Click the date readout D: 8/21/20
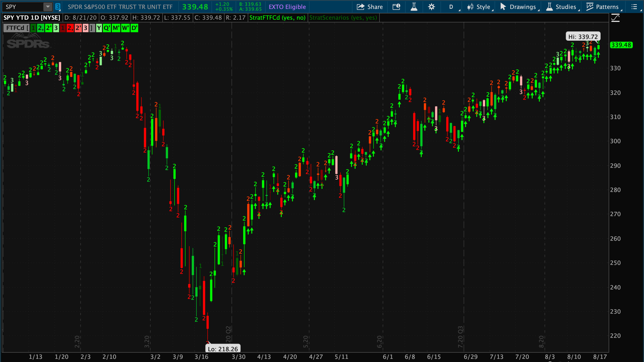This screenshot has width=644, height=362. tap(80, 18)
